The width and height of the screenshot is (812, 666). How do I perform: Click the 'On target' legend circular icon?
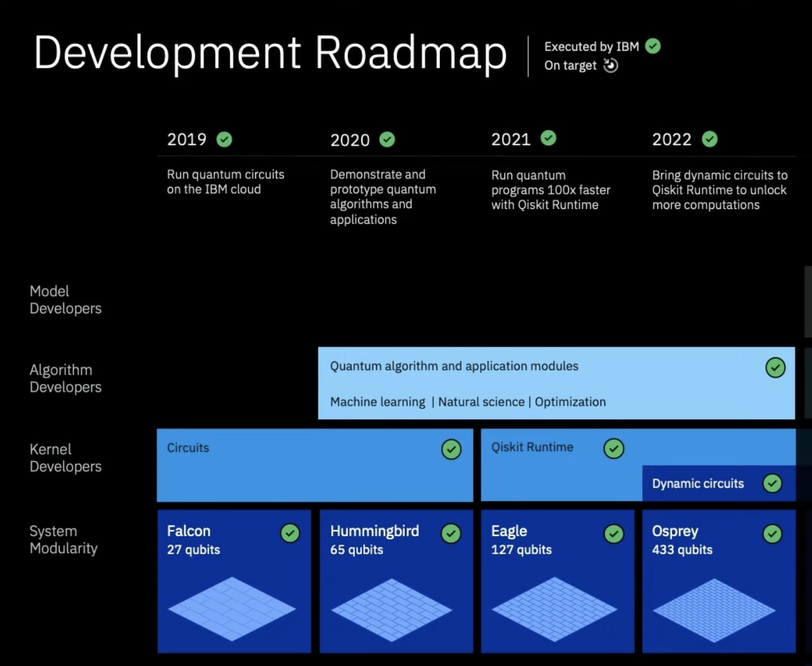coord(611,65)
